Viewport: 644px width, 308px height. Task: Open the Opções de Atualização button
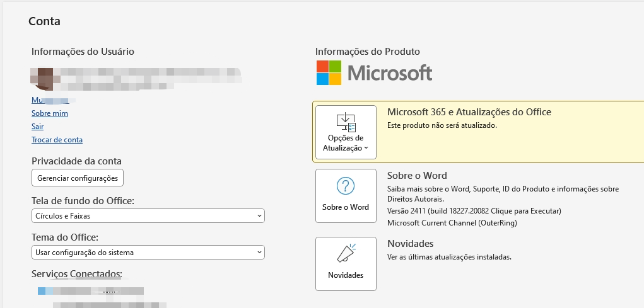pos(346,132)
